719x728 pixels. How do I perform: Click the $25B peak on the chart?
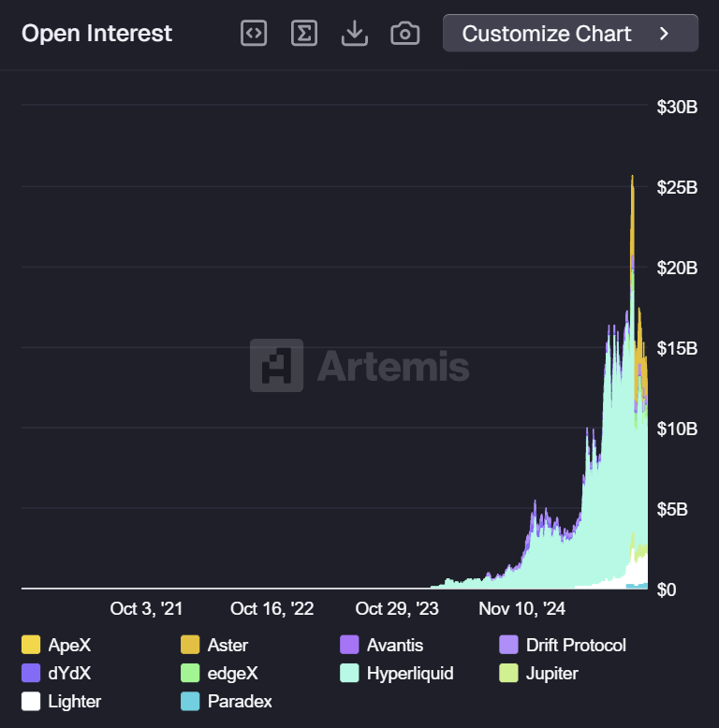tap(633, 178)
